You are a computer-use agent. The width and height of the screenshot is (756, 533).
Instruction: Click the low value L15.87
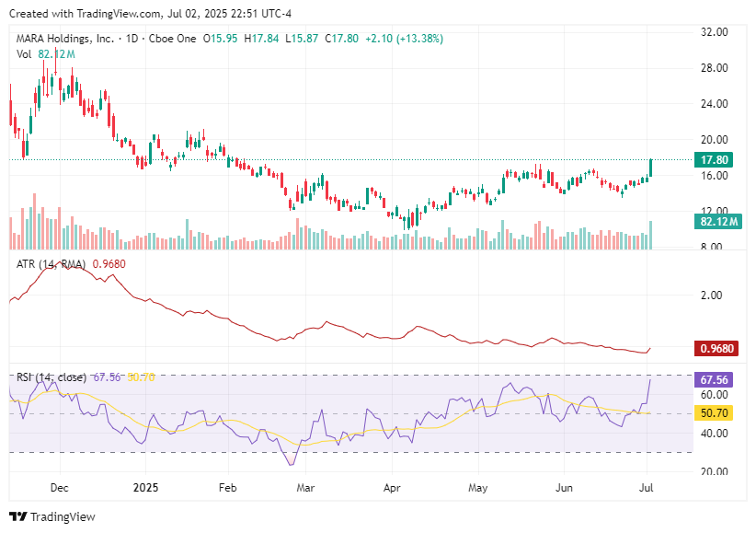point(302,39)
